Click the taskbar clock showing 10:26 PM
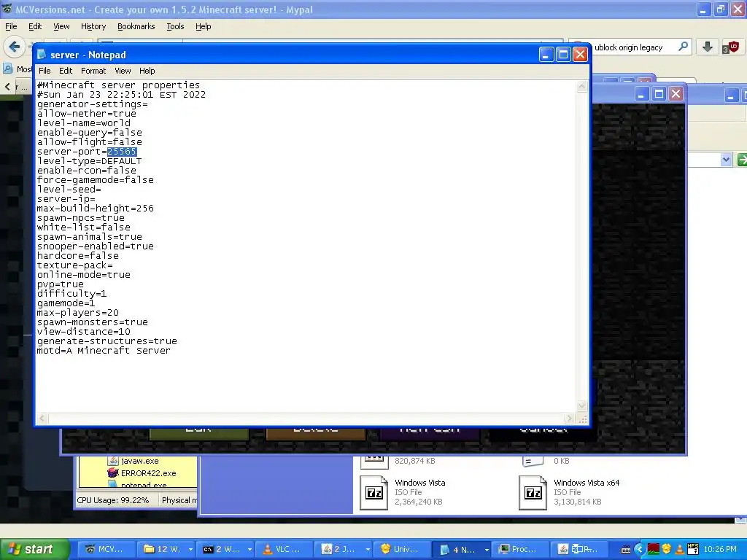The image size is (747, 560). click(720, 549)
